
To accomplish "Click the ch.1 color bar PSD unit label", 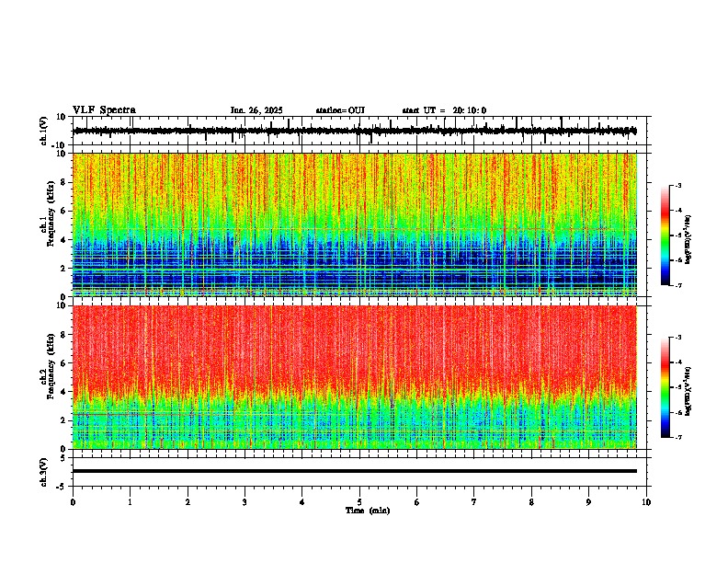I will pyautogui.click(x=688, y=239).
